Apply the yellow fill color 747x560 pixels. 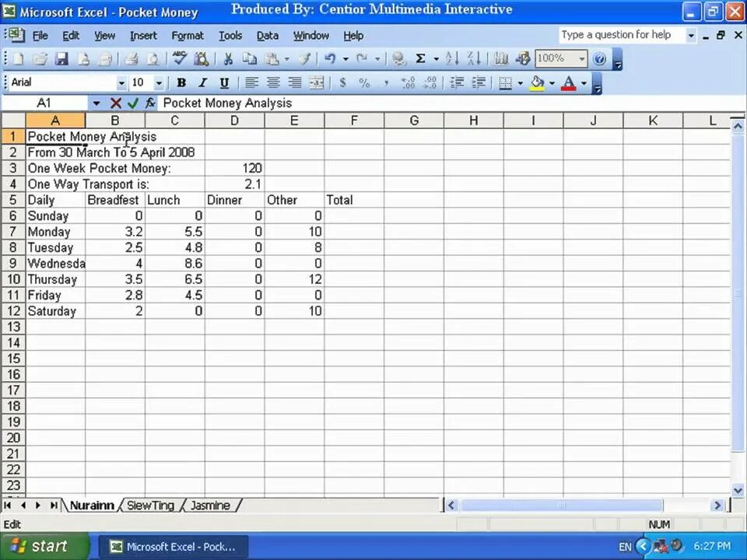click(538, 83)
